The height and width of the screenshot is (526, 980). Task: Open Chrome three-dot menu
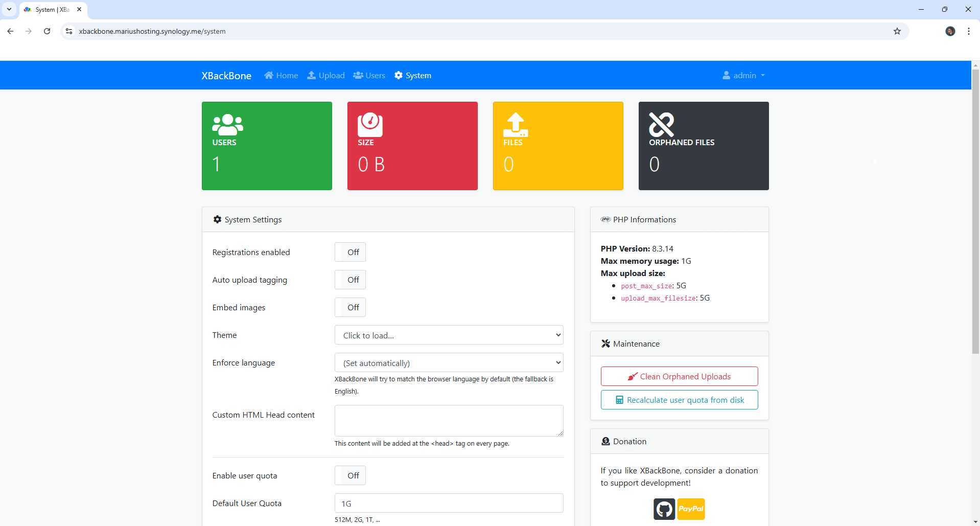pos(969,31)
